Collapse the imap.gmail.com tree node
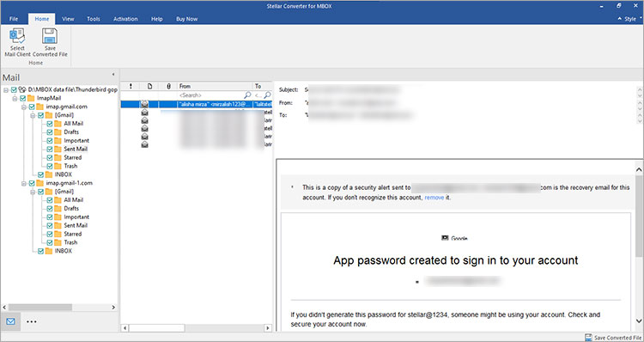Viewport: 644px width, 342px height. (x=24, y=107)
